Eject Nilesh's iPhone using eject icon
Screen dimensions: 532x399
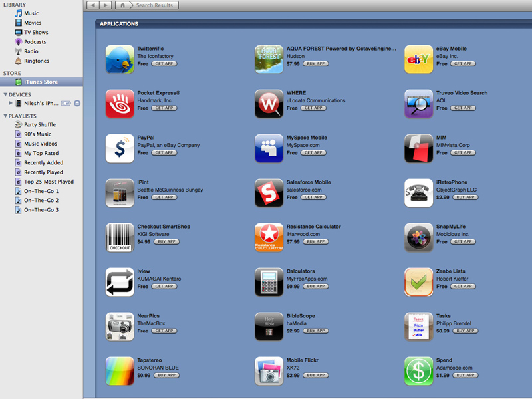point(77,103)
